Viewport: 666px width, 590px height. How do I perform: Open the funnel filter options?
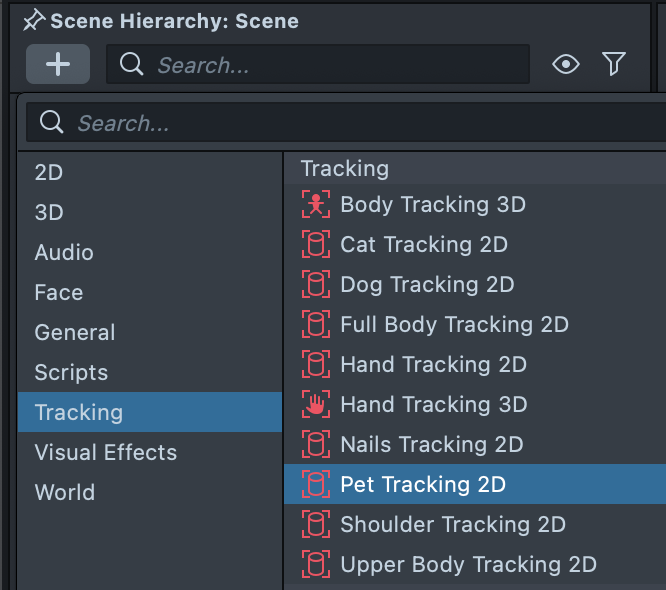614,65
